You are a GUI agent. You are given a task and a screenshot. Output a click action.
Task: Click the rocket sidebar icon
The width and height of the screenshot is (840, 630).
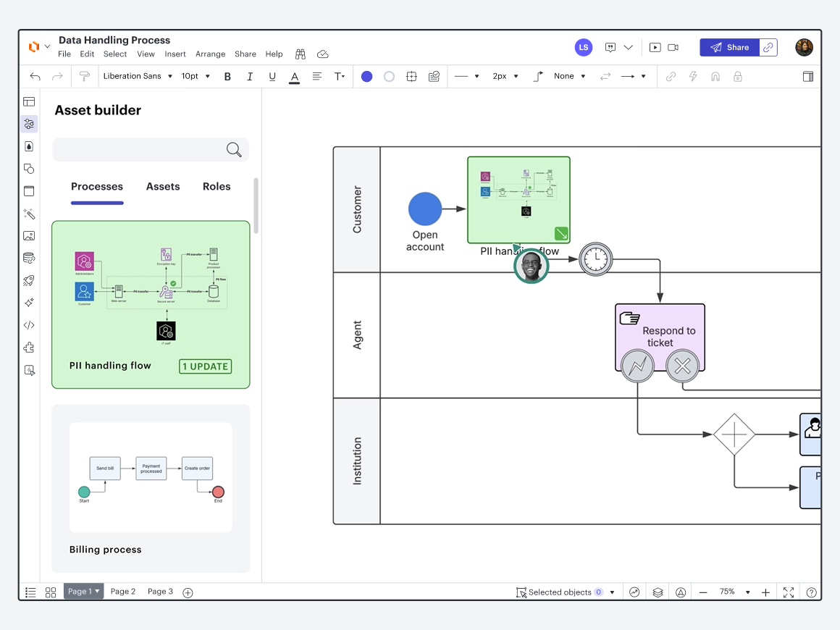coord(30,281)
